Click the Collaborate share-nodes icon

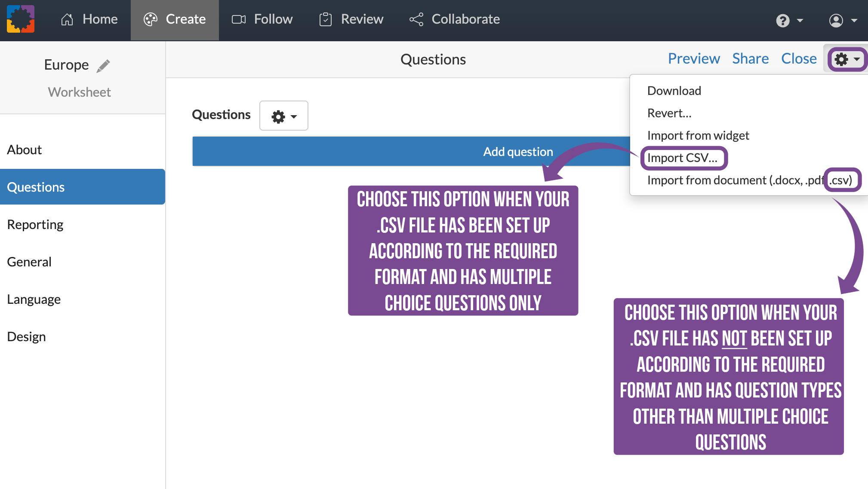click(x=416, y=19)
